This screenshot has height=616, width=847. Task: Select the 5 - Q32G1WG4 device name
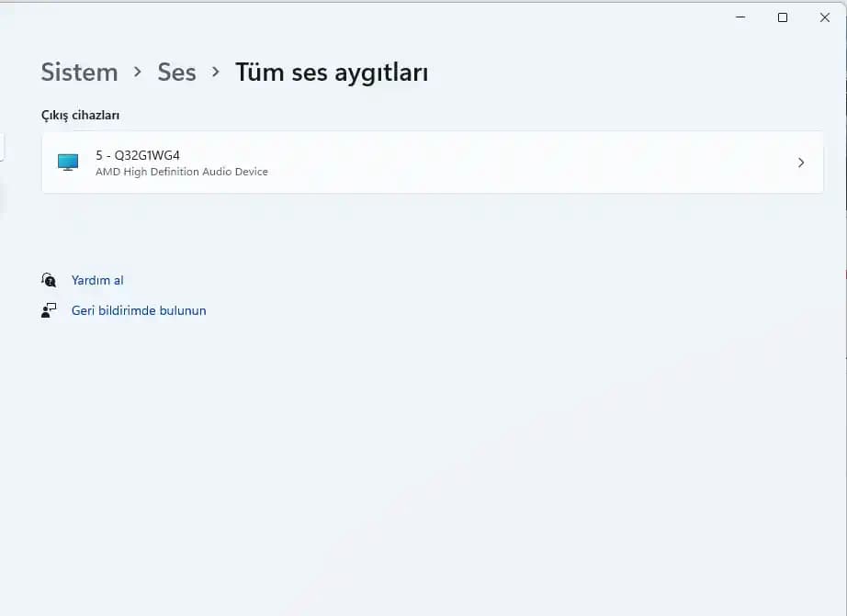tap(138, 155)
